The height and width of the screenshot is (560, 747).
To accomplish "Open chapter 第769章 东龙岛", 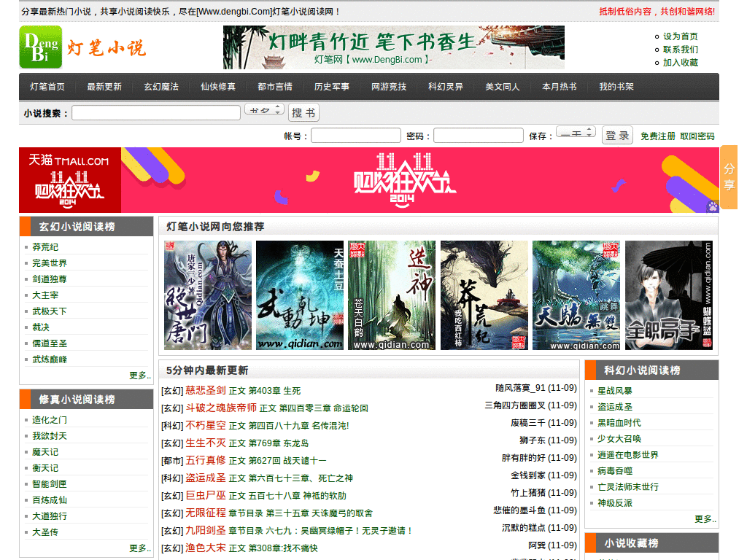I will 278,443.
